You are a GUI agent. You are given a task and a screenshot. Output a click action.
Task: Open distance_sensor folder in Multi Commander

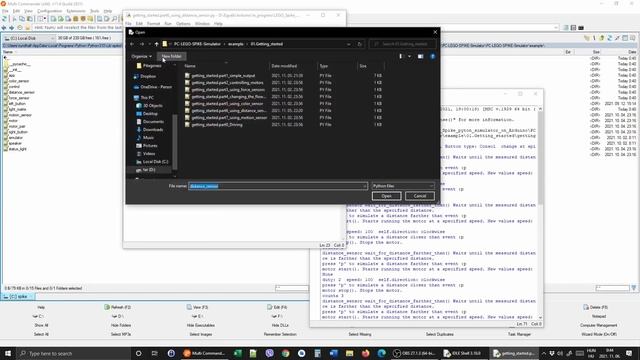coord(21,92)
